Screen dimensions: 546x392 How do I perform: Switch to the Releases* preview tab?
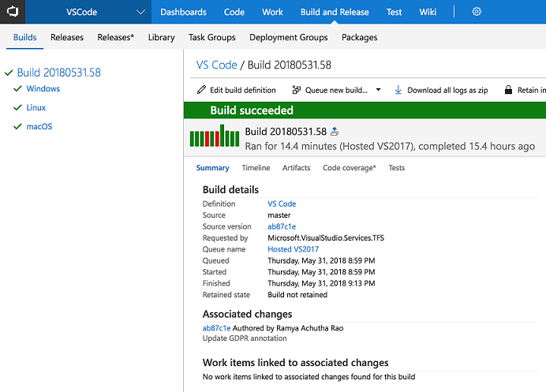[x=116, y=37]
